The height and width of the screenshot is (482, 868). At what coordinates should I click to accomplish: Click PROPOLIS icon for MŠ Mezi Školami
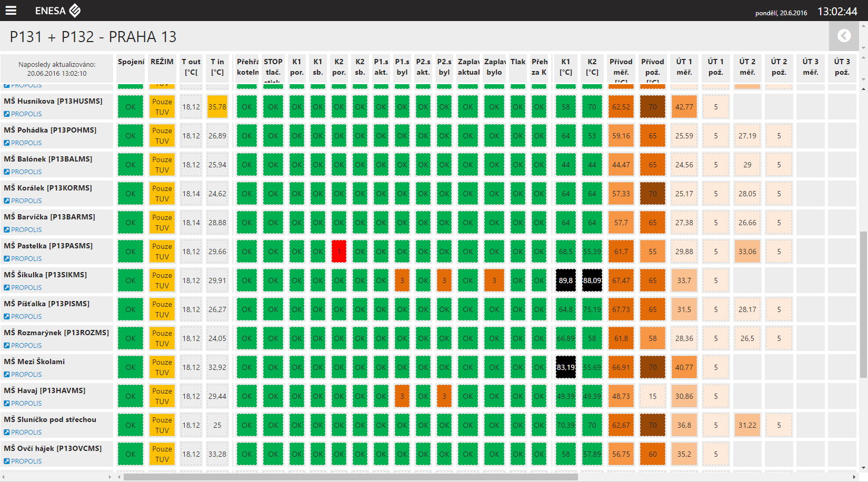click(7, 374)
